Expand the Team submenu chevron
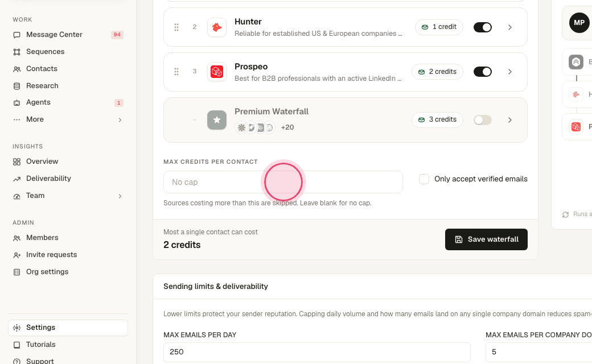This screenshot has height=364, width=592. (x=120, y=196)
